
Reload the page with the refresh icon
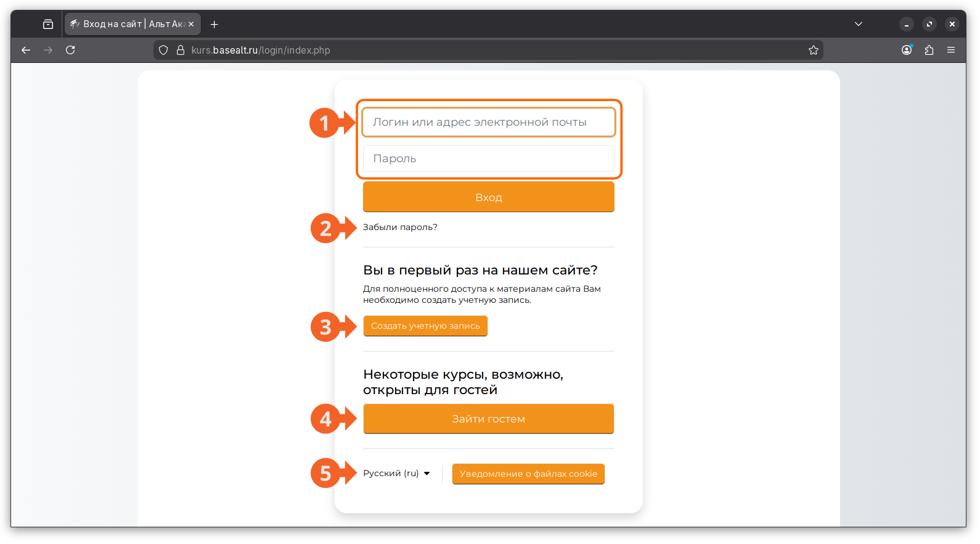click(x=70, y=50)
